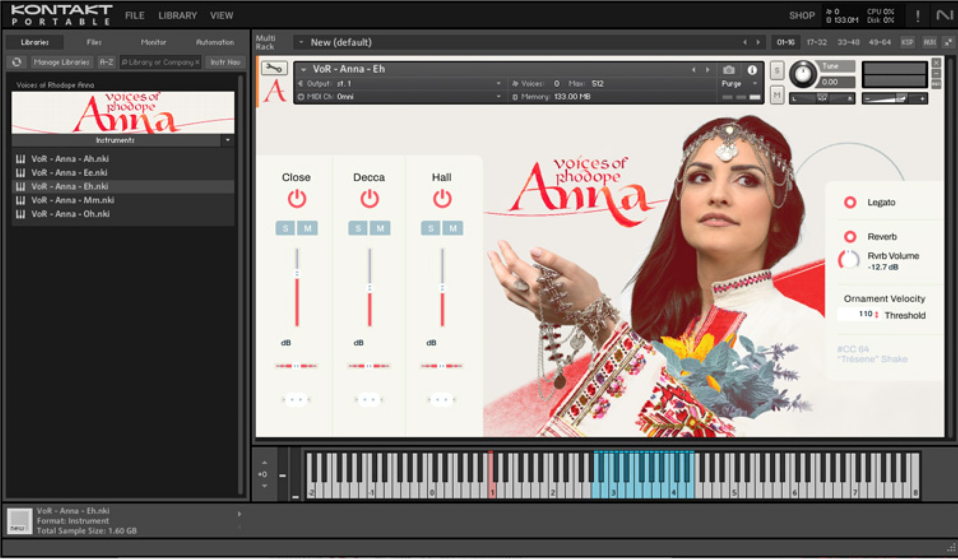Screen dimensions: 958x560
Task: Click the A-Z sort button
Action: coord(107,62)
